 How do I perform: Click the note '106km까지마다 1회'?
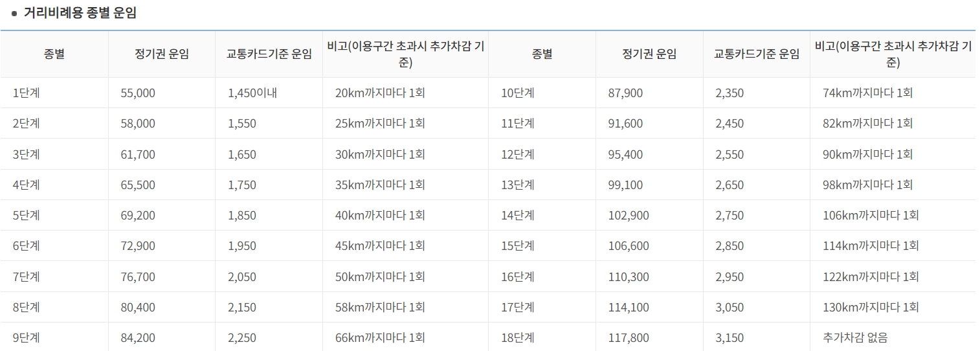coord(871,215)
